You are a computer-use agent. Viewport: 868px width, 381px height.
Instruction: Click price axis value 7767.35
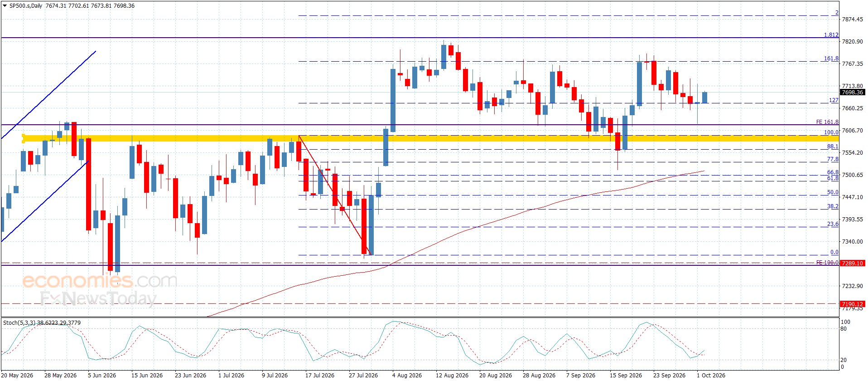click(x=852, y=63)
